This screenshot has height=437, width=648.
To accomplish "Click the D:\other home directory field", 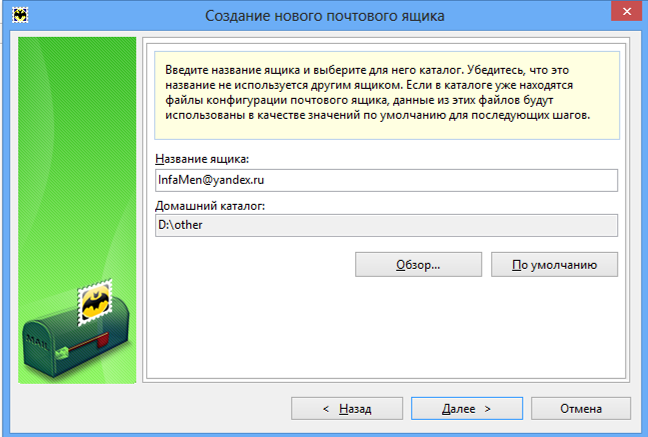I will 386,225.
